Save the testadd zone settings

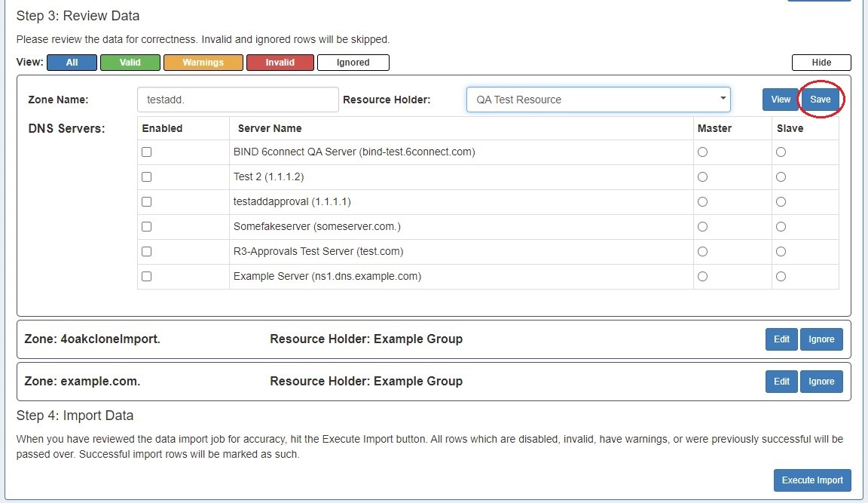point(820,100)
